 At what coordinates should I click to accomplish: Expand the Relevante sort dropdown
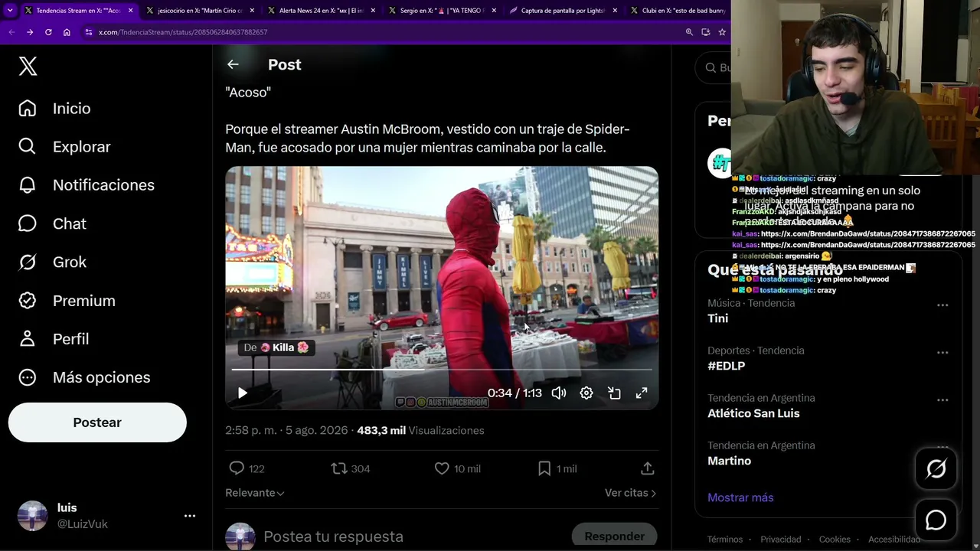(x=255, y=493)
